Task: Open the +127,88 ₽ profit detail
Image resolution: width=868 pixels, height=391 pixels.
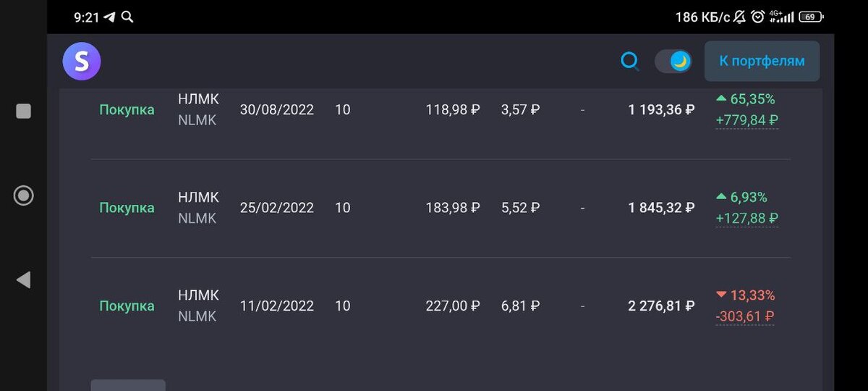Action: [746, 218]
